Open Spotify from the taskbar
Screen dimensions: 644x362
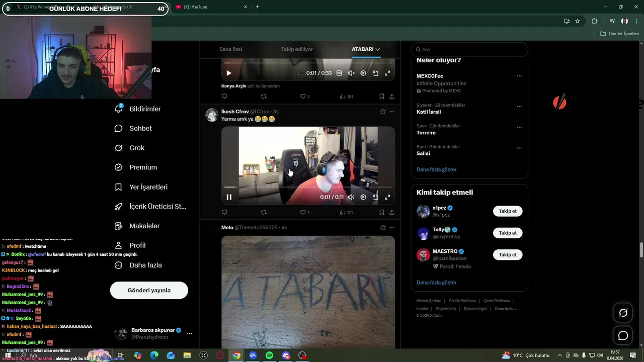pyautogui.click(x=269, y=355)
